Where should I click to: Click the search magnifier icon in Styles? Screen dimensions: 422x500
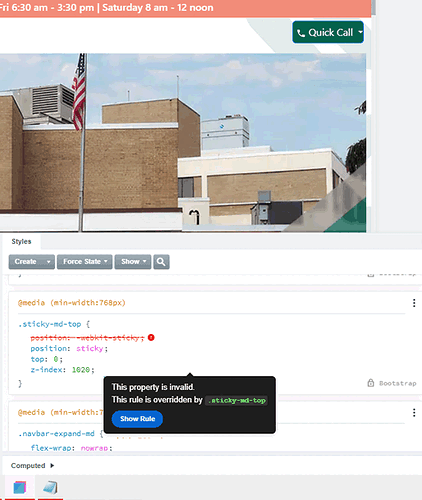click(161, 262)
